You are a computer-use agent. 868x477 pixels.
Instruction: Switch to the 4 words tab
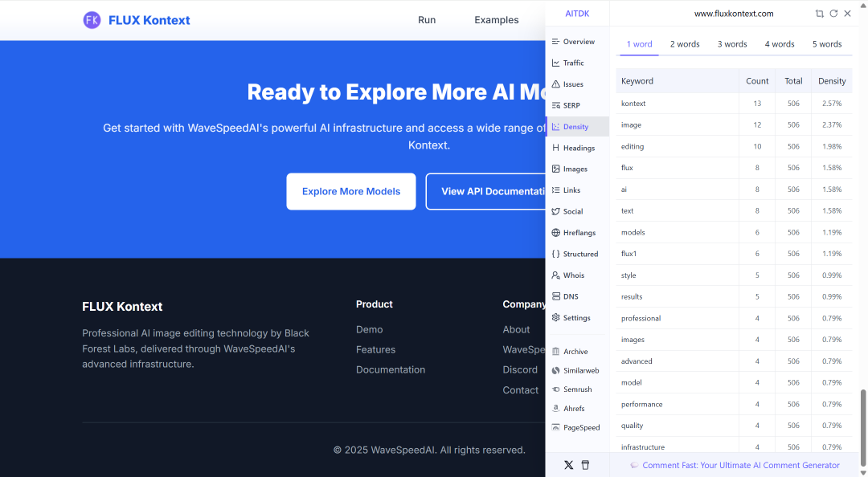[x=780, y=44]
